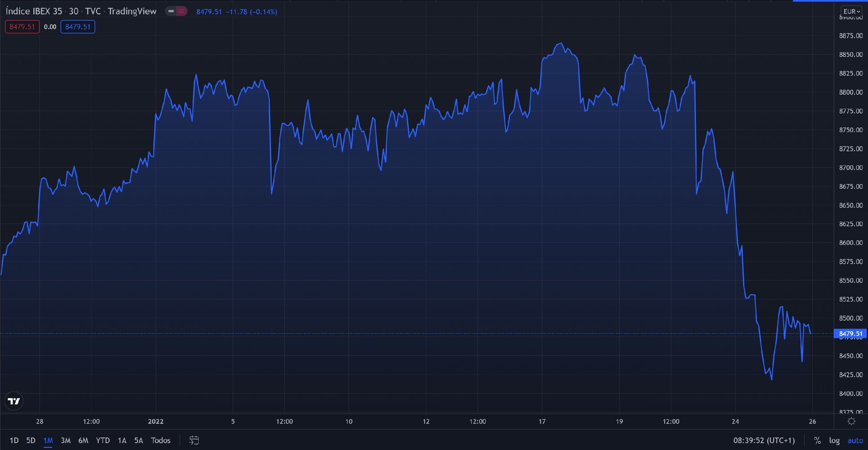Select the 1D time range
This screenshot has width=868, height=450.
point(14,441)
